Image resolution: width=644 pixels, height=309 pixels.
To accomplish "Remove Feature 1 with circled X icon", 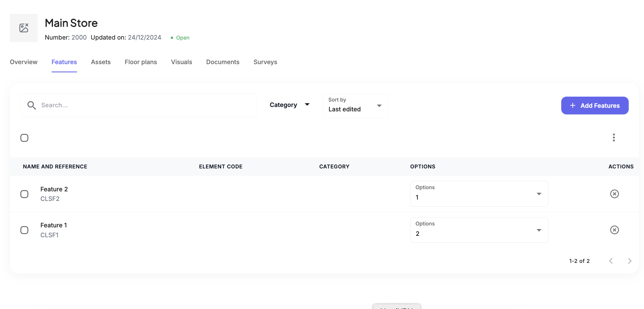I will (614, 230).
